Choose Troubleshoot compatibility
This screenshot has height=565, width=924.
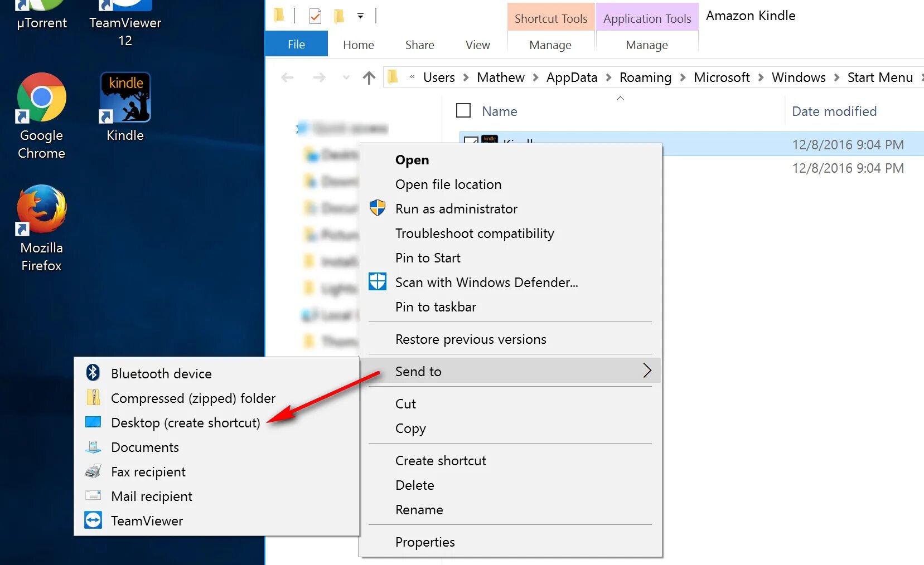[x=510, y=233]
